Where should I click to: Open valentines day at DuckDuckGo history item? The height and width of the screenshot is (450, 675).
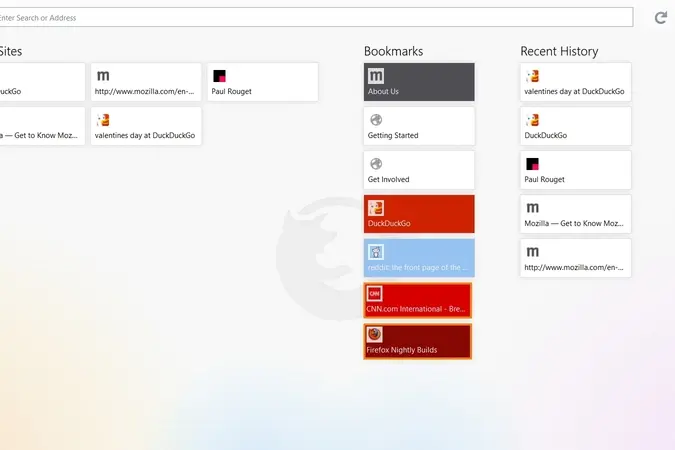(x=576, y=82)
